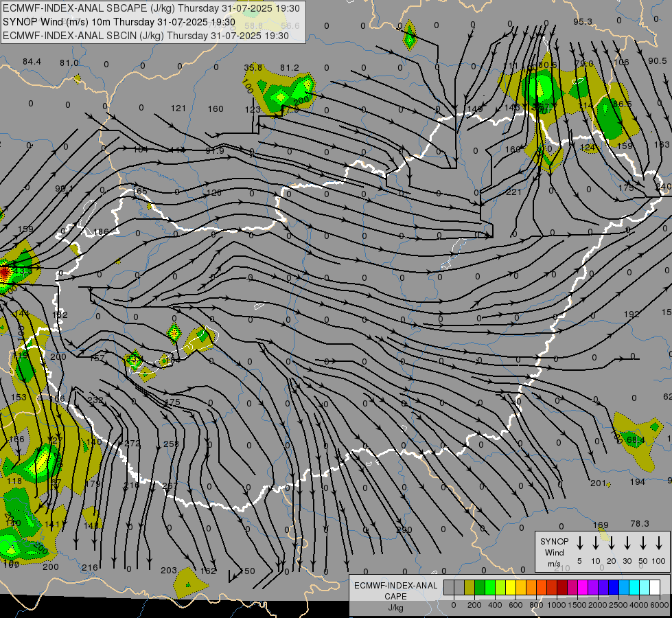Click the 30 m/s wind arrow in the legend

[x=627, y=543]
